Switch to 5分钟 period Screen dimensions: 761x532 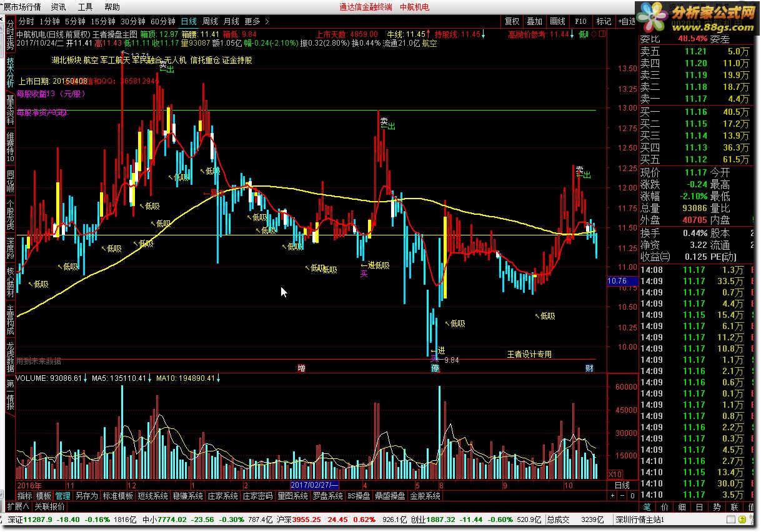point(76,21)
